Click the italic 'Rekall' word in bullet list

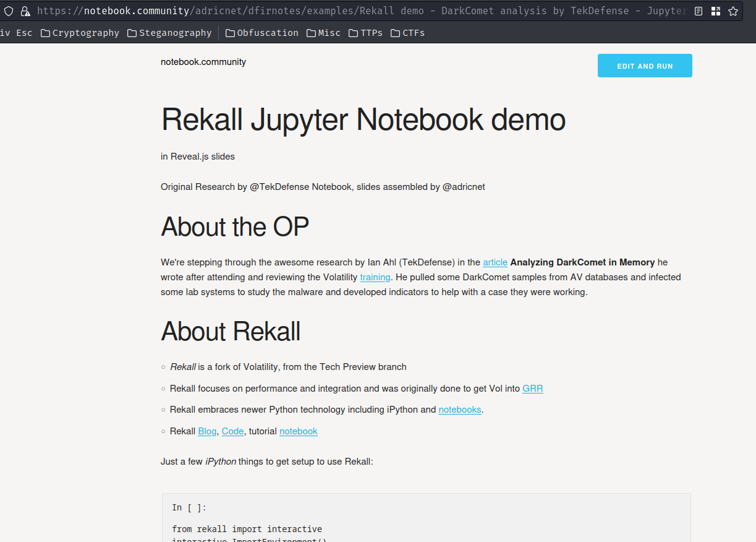[x=183, y=367]
